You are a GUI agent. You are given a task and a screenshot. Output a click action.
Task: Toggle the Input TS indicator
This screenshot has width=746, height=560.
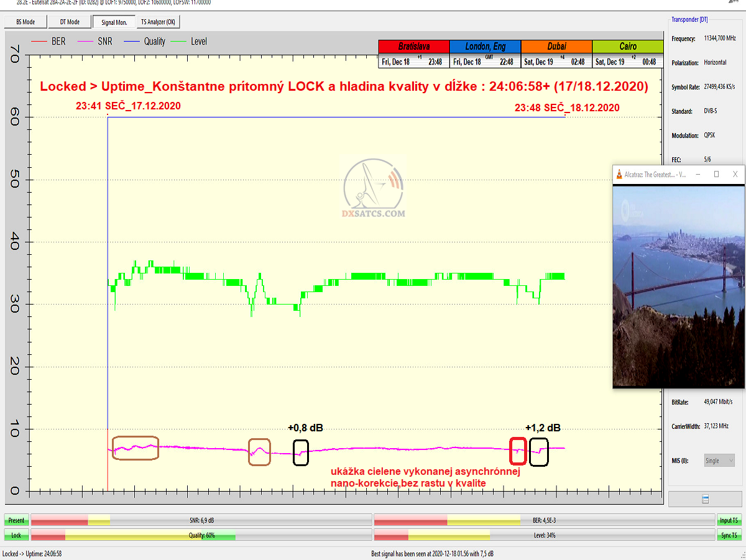729,520
